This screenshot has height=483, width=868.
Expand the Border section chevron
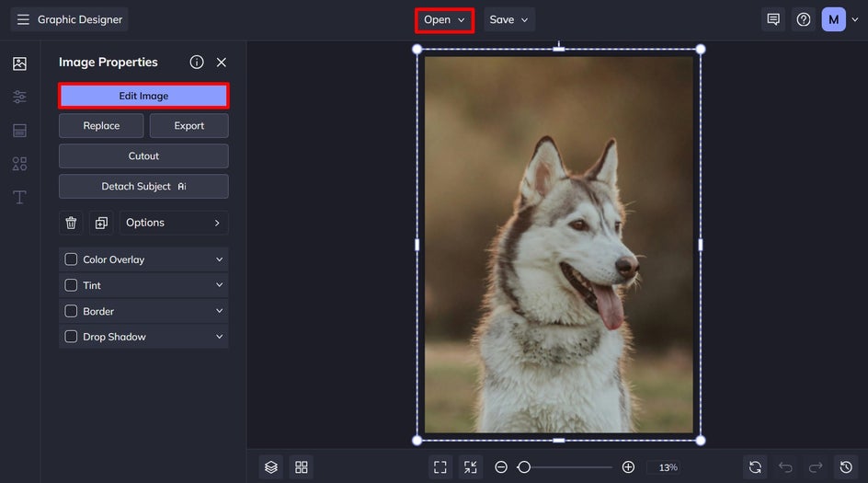pos(219,311)
